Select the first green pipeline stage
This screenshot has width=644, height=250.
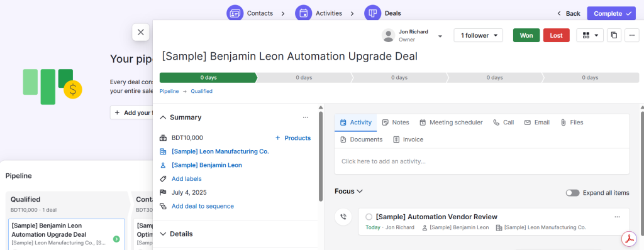point(208,78)
